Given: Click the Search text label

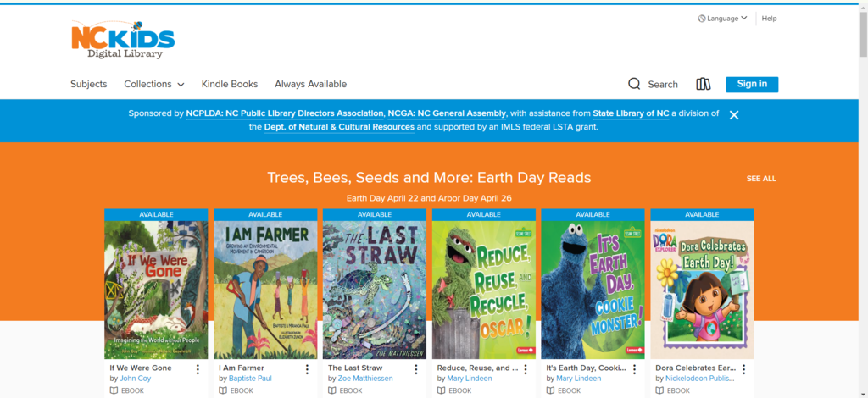Looking at the screenshot, I should point(663,85).
